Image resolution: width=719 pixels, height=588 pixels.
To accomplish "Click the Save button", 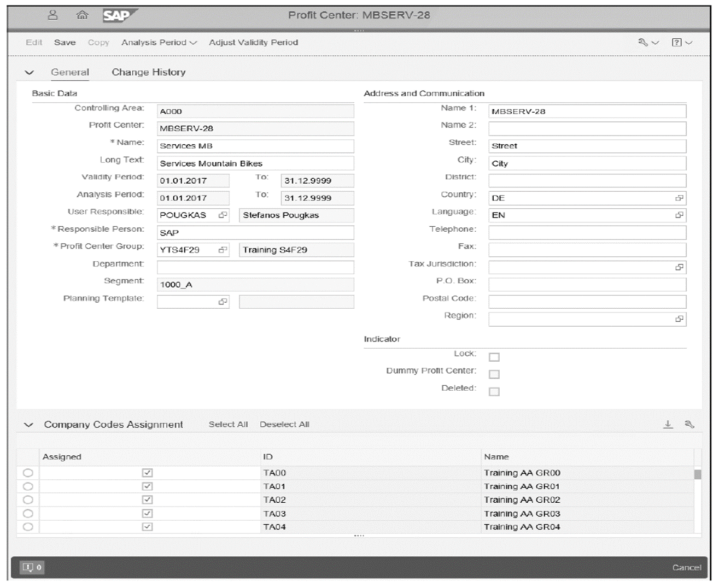I will coord(65,42).
